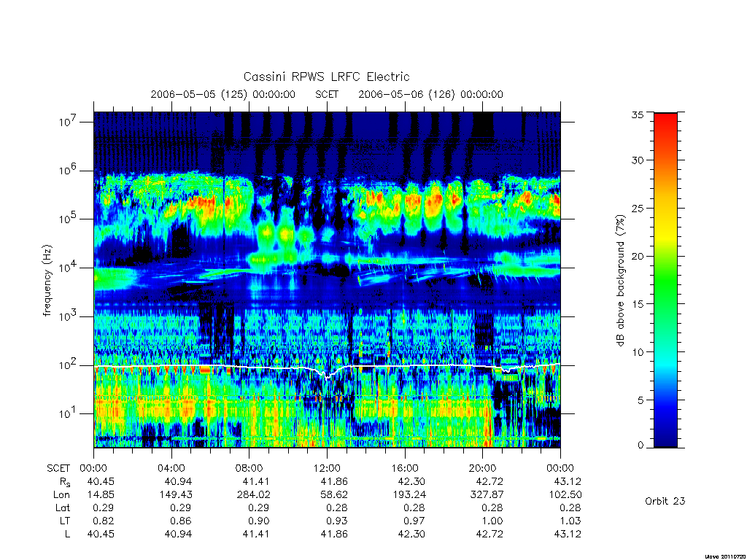
Task: Select '41.86' in the Rs row
Action: (x=334, y=482)
